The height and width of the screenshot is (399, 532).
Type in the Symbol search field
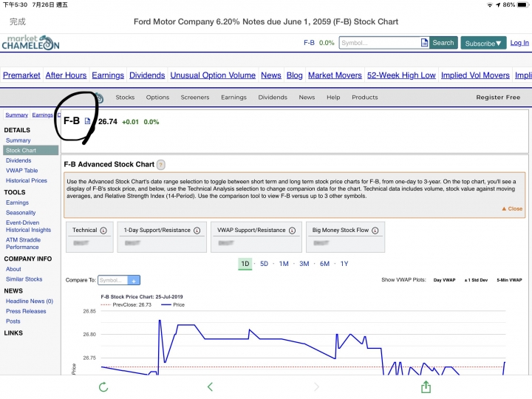[x=380, y=43]
